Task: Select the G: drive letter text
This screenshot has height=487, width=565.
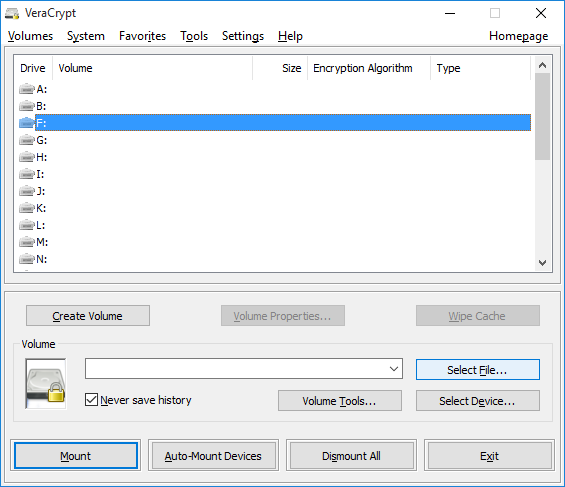Action: click(41, 140)
